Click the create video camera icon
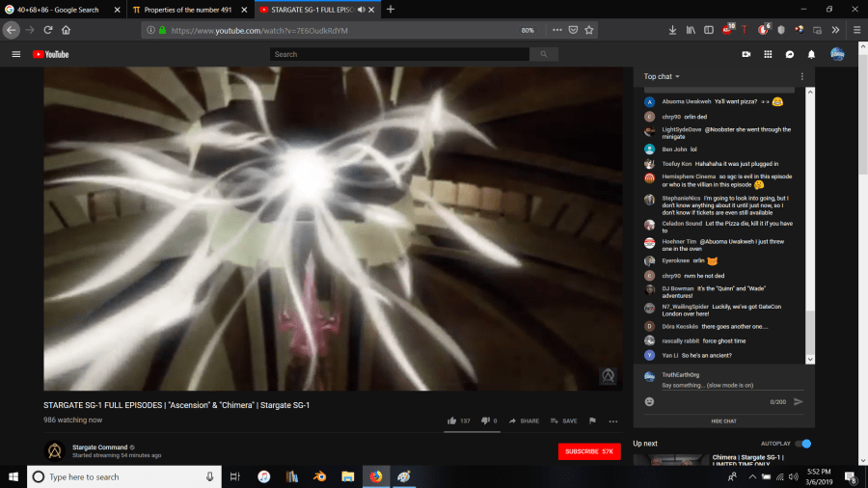 (746, 54)
